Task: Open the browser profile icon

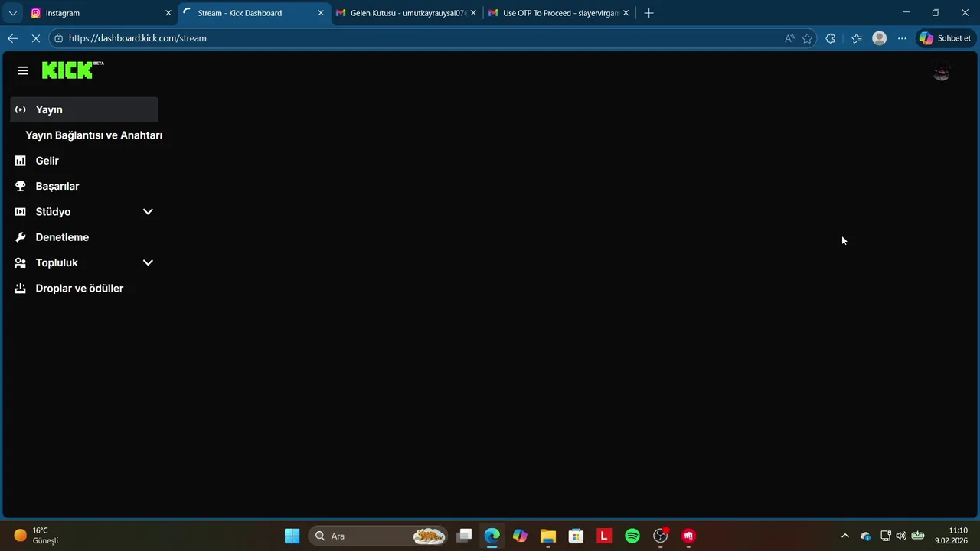Action: (x=880, y=38)
